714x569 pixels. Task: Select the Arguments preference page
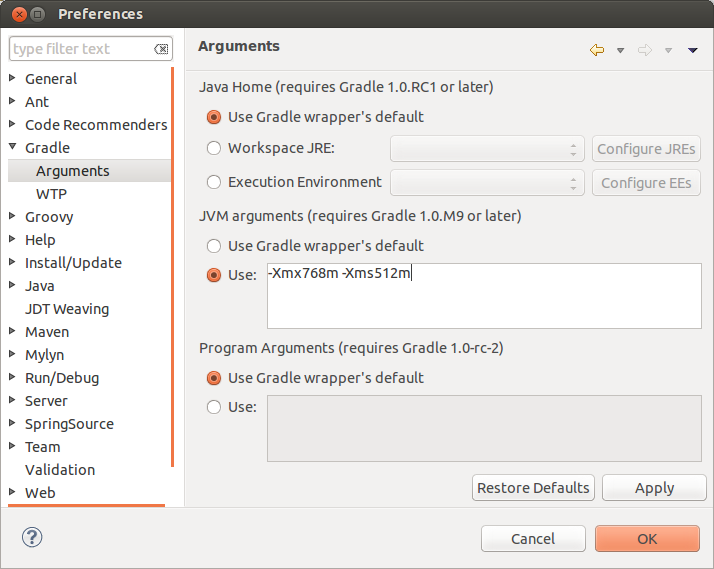(x=72, y=171)
